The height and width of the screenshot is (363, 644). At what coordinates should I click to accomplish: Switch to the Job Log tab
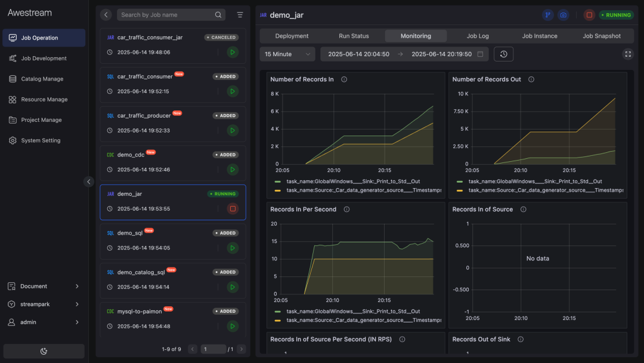point(478,36)
